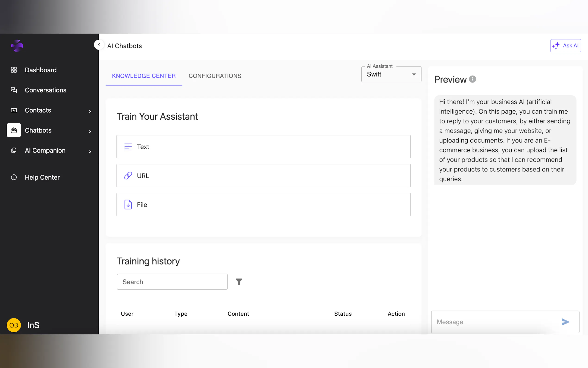Click the Chatbots robot icon
Viewport: 588px width, 368px height.
pos(14,130)
